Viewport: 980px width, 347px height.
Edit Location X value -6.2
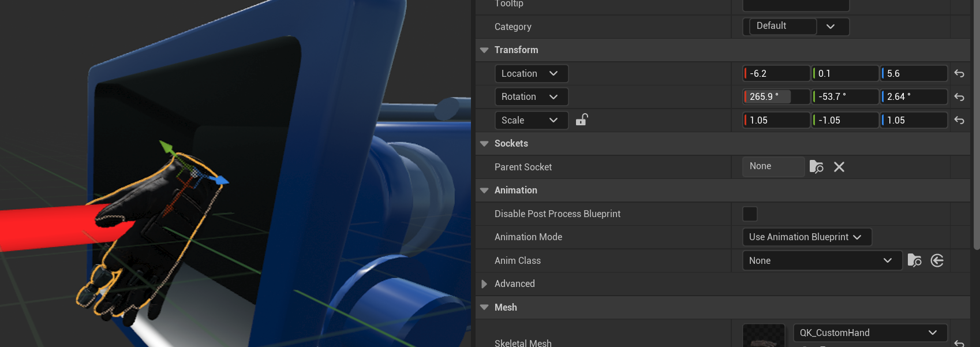click(776, 73)
